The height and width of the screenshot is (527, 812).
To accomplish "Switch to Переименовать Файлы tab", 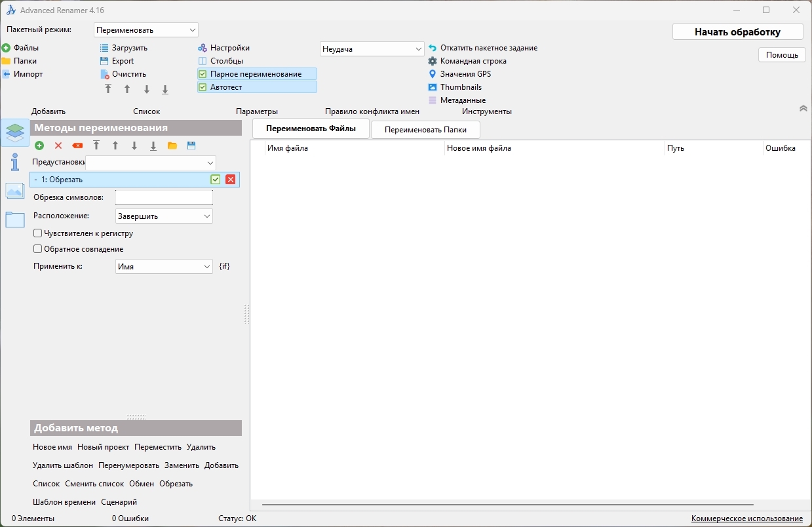I will tap(311, 128).
